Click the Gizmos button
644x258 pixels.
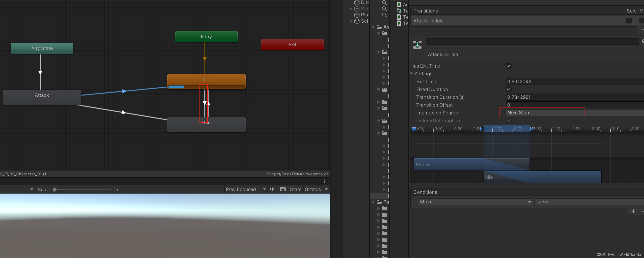click(313, 189)
